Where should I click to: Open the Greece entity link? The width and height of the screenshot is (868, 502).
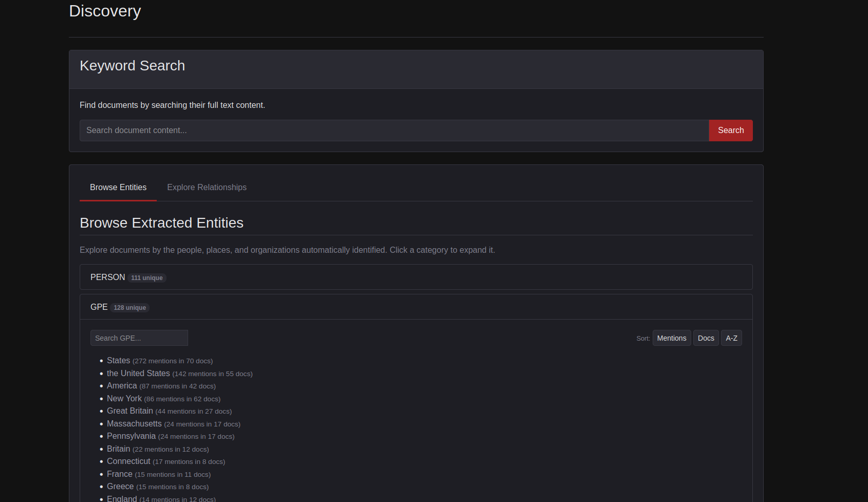point(120,487)
